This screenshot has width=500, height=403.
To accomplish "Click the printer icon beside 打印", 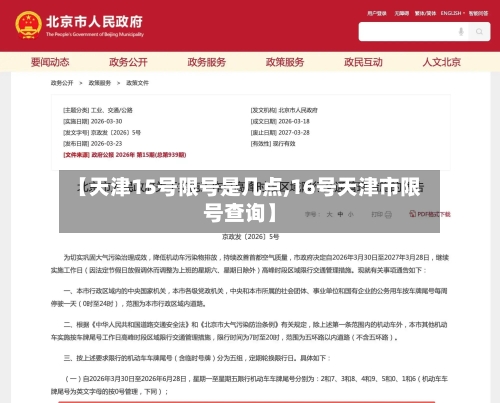I will pos(388,215).
